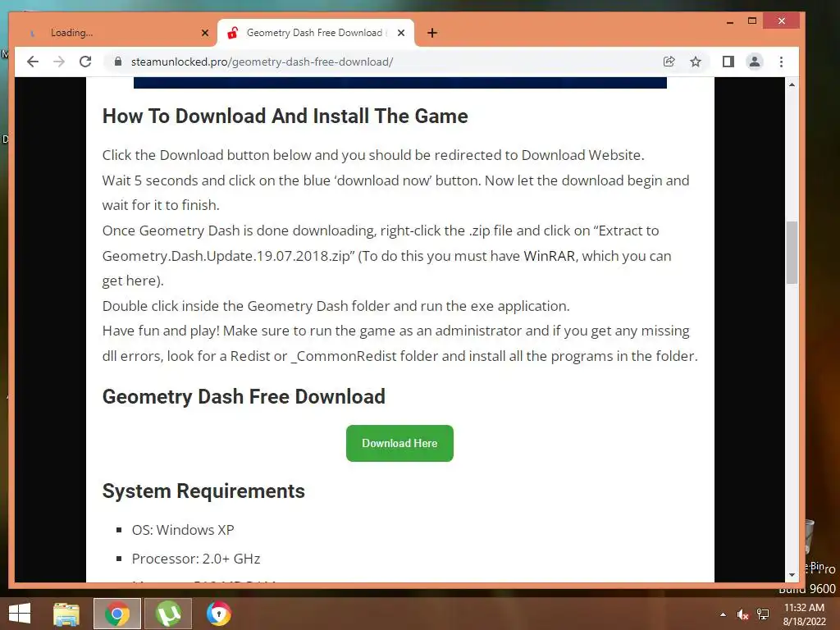Open the network tray icon

click(763, 614)
